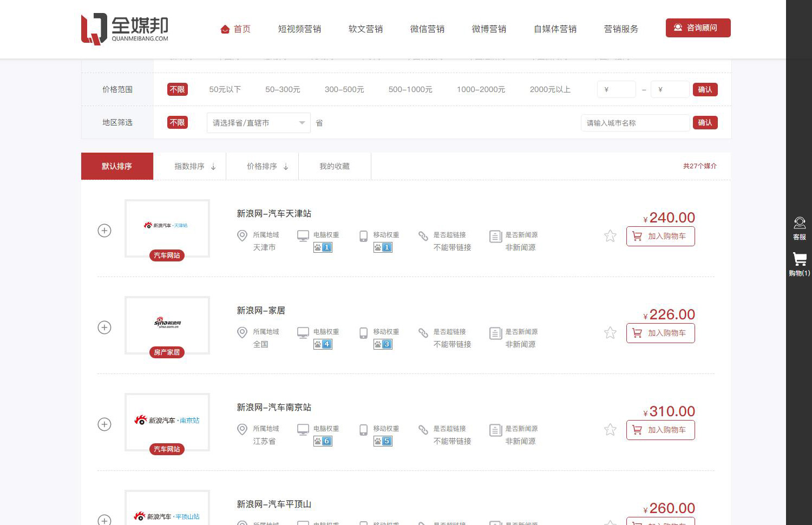
Task: Expand 新浪网-汽车南京站 with plus icon
Action: coord(104,424)
